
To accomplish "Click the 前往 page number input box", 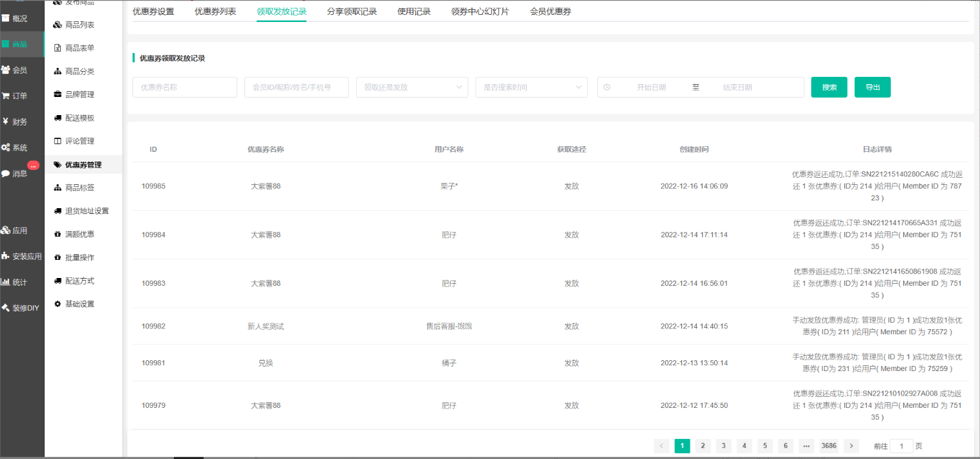I will (901, 445).
